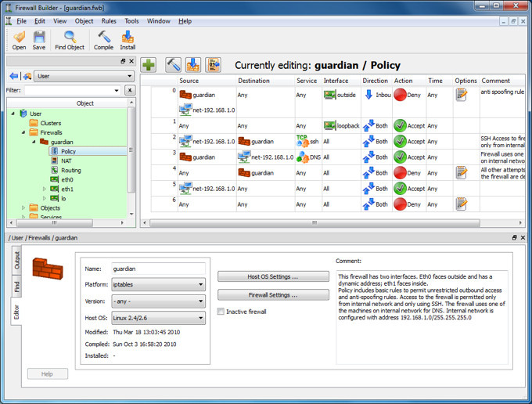Open the Host OS dropdown
Screen dimensions: 532x404
coord(157,317)
